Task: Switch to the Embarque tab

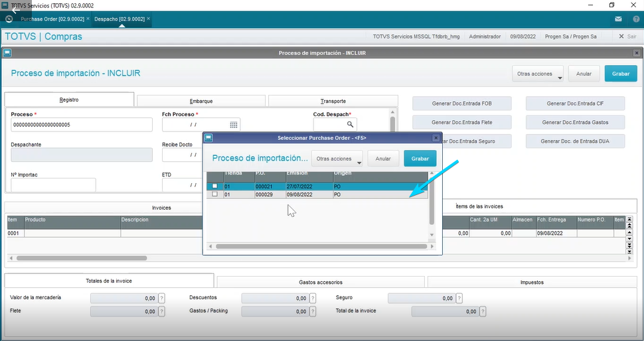Action: (201, 101)
